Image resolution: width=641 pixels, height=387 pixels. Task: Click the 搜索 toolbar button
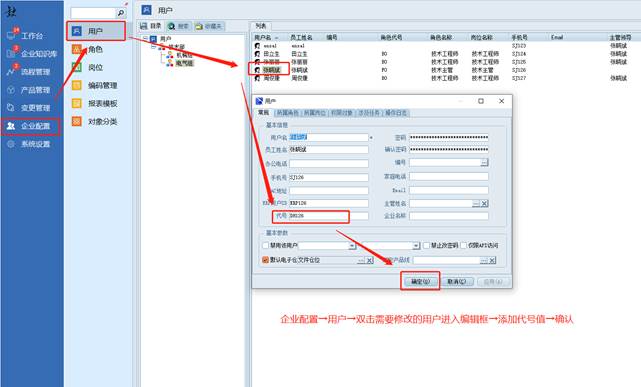click(x=178, y=26)
